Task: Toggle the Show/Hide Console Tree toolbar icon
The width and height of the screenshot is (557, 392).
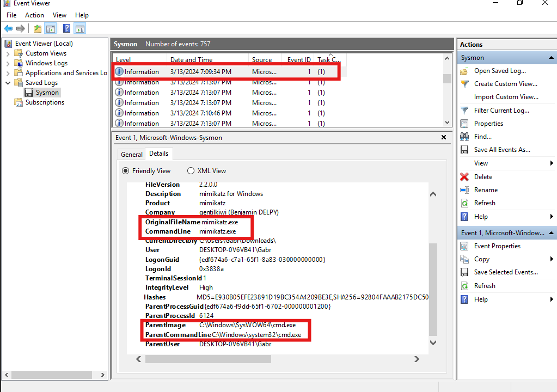Action: 51,28
